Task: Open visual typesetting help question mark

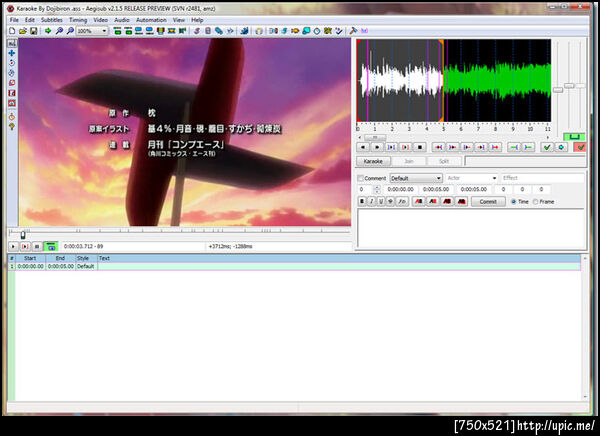Action: click(x=12, y=127)
